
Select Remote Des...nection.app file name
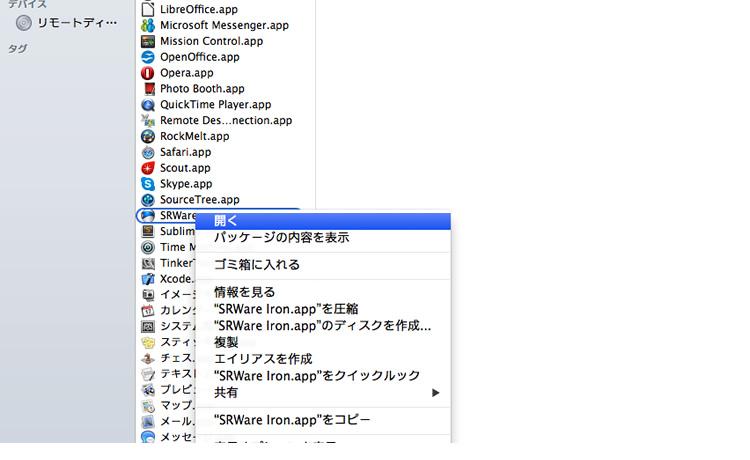tap(226, 120)
